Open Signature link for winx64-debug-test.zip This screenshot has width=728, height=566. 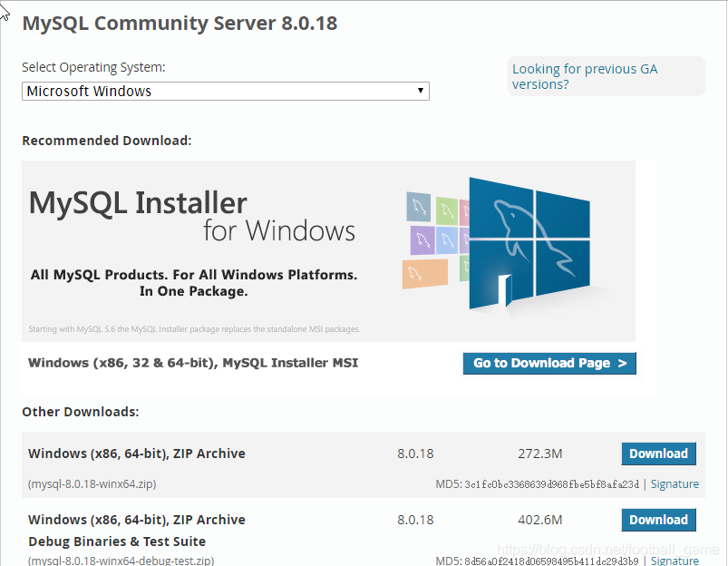675,561
